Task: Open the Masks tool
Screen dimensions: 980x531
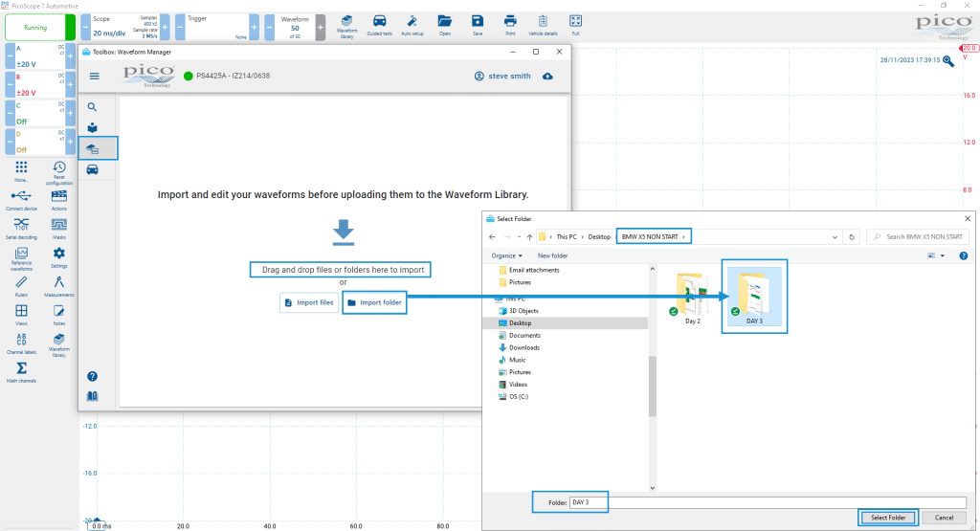Action: (x=58, y=229)
